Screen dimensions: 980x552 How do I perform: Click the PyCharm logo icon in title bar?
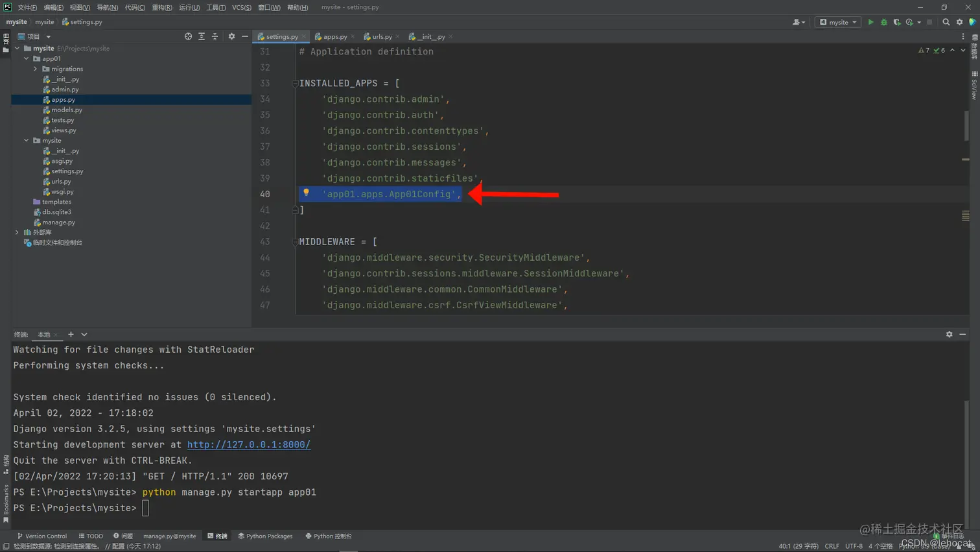tap(8, 7)
